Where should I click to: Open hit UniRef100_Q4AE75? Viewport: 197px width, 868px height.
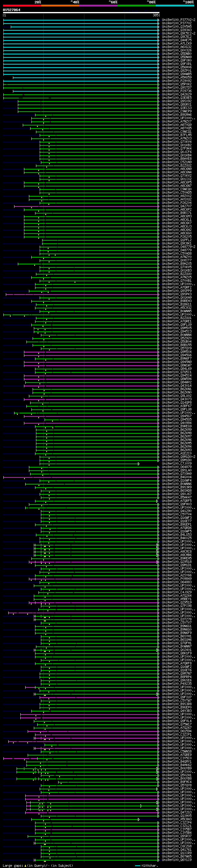[177, 40]
